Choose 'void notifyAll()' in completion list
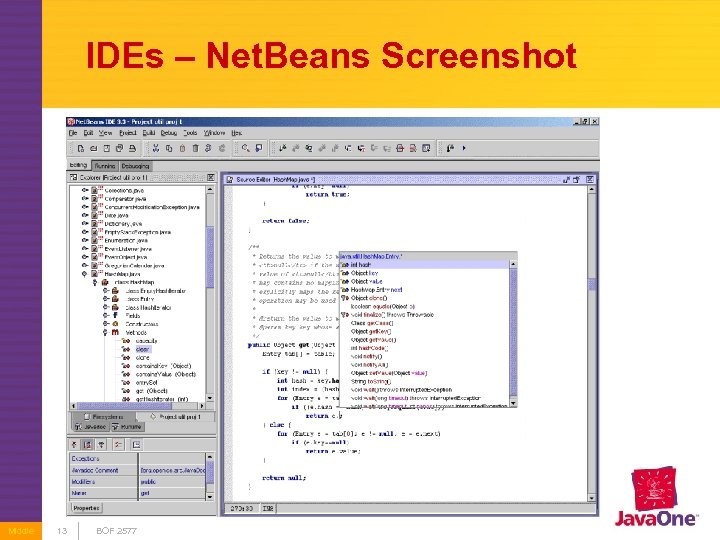The image size is (720, 540). [424, 365]
